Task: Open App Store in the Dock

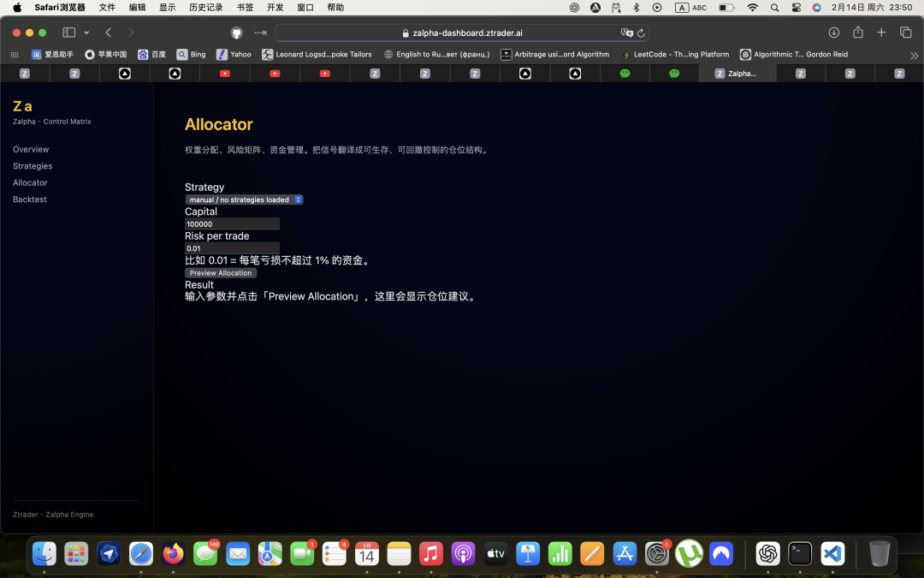Action: tap(625, 554)
